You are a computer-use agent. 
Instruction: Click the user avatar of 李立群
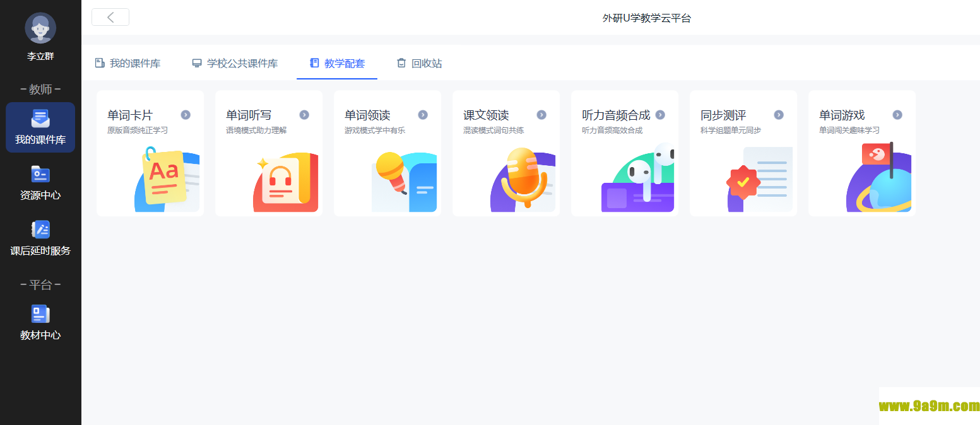[x=40, y=28]
